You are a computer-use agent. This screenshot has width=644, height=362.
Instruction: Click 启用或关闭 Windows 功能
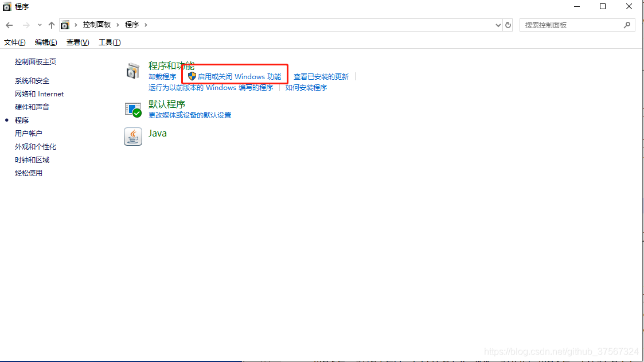(239, 76)
